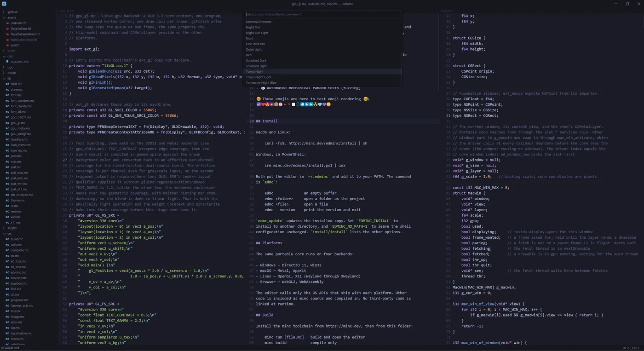Select the Night Owl Light theme
This screenshot has height=351, width=644.
pyautogui.click(x=322, y=33)
